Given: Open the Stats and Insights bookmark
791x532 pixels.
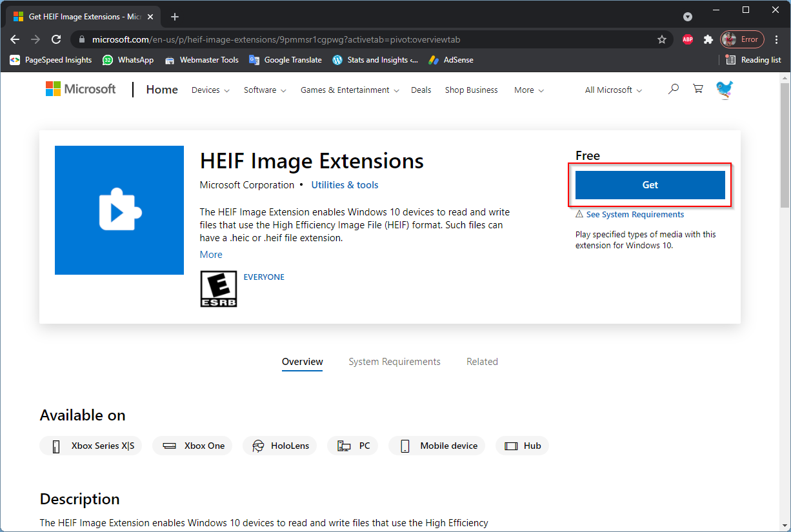Looking at the screenshot, I should [x=375, y=60].
